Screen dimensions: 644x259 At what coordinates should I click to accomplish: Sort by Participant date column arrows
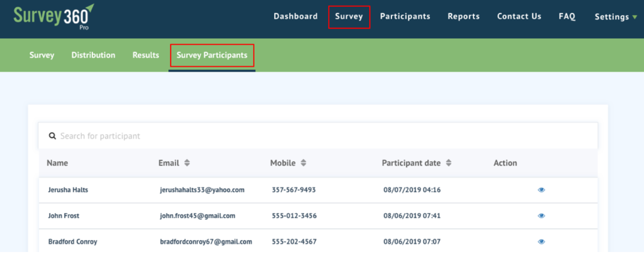point(448,163)
